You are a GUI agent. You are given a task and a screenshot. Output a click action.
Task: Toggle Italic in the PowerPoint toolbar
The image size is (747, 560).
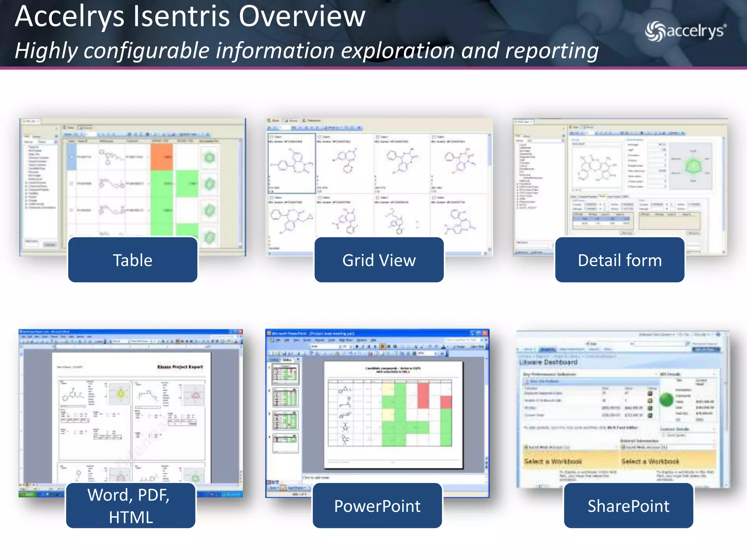click(363, 346)
